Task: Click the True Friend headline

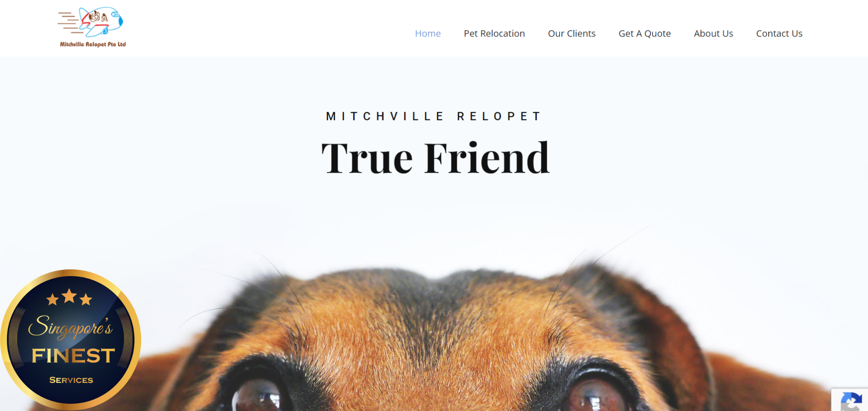Action: pyautogui.click(x=435, y=158)
